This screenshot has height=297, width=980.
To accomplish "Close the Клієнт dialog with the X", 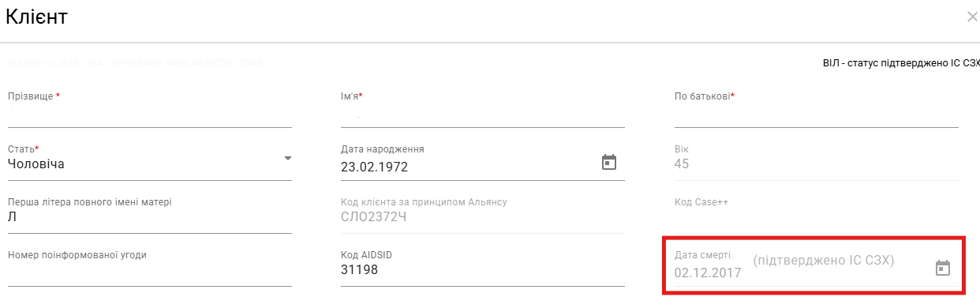I will pyautogui.click(x=972, y=17).
